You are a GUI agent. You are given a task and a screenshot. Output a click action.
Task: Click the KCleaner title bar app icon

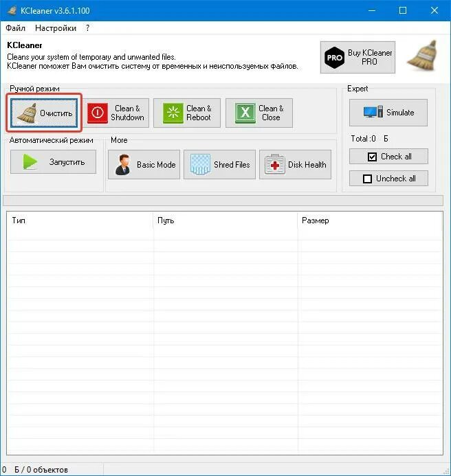12,10
